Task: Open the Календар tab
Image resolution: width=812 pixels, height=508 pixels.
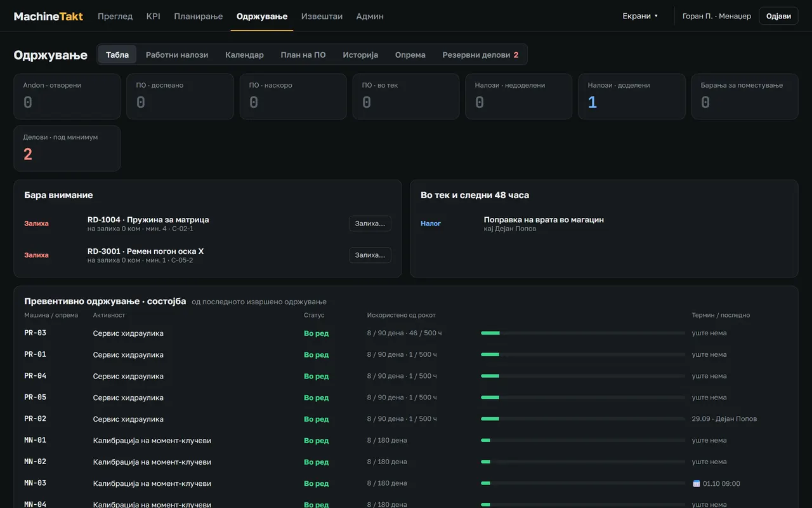Action: point(244,55)
